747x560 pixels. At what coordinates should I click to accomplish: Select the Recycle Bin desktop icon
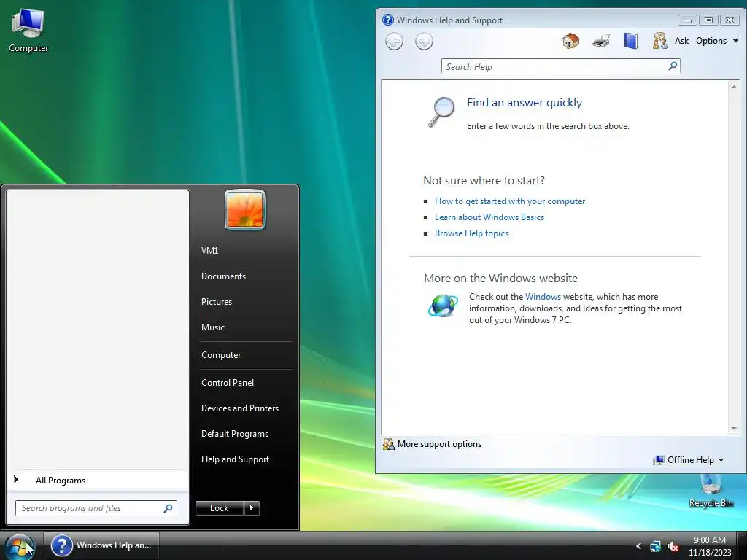coord(711,491)
